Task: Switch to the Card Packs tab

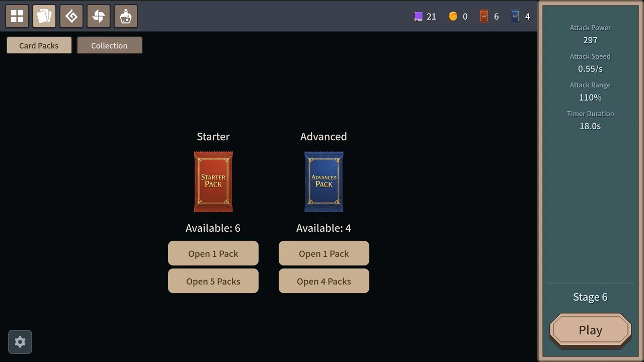Action: point(39,45)
